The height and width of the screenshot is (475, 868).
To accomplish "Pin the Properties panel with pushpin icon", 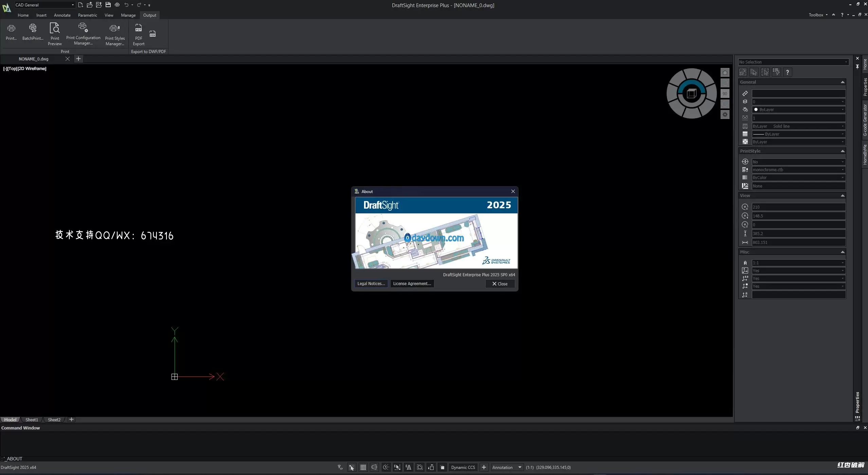I will coord(857,67).
